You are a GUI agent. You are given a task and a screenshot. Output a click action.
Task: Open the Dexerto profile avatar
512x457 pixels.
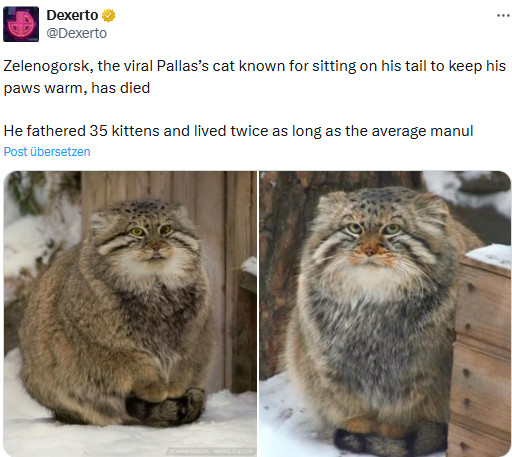[x=21, y=24]
